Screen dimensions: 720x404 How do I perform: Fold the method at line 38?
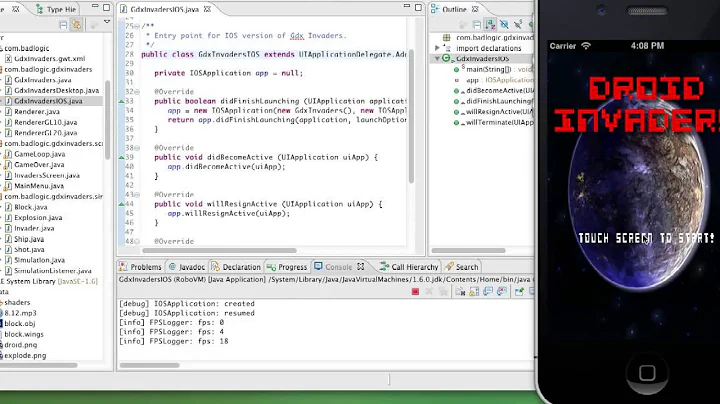[x=137, y=148]
